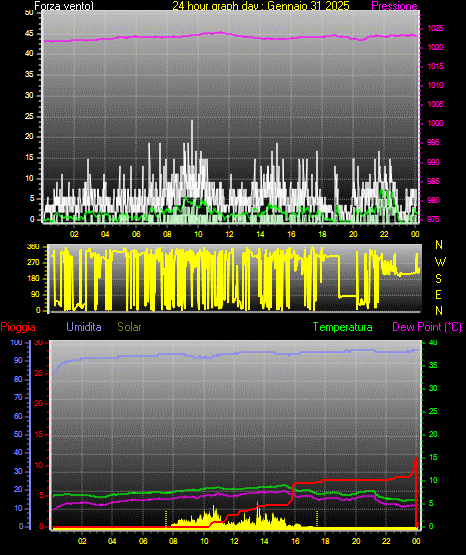Click the '100' humidity axis value

[16, 342]
